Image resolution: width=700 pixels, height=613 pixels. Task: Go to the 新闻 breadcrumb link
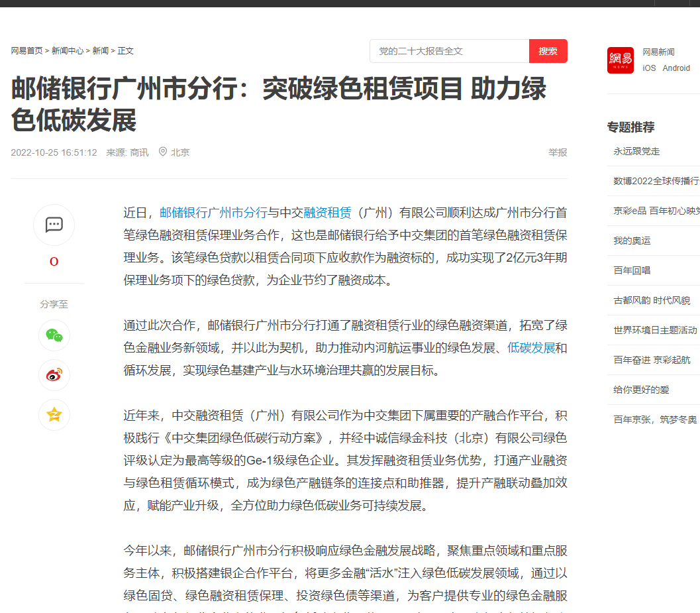(101, 50)
